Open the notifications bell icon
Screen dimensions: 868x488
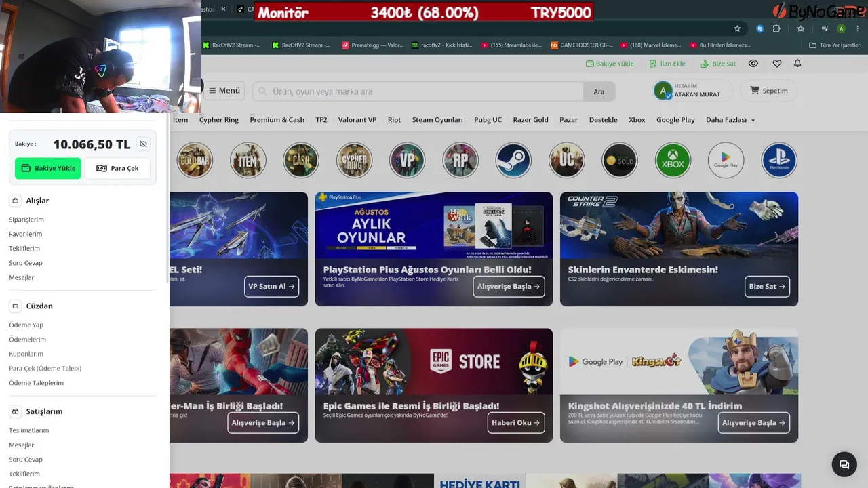[x=797, y=64]
